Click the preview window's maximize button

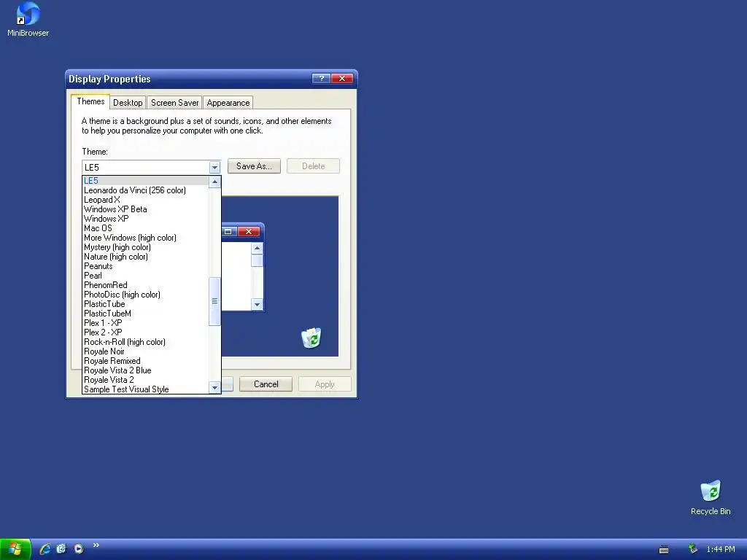pos(228,231)
